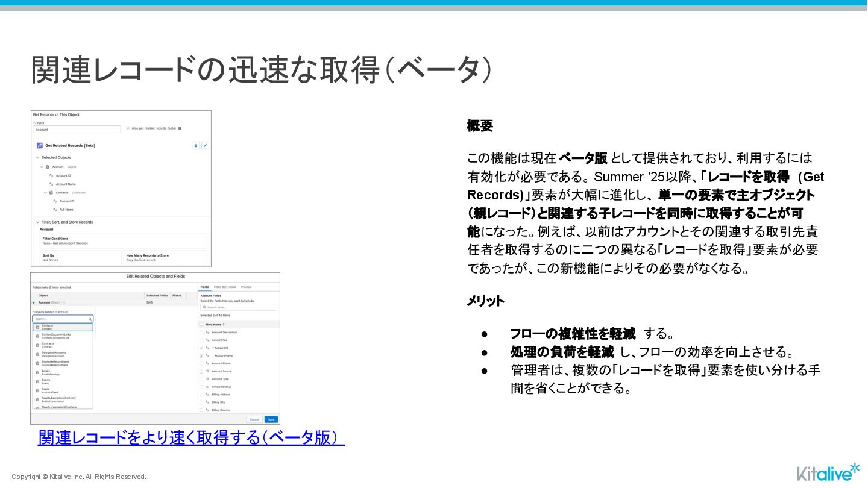Toggle the select-all checkbox beside Field Name
The width and height of the screenshot is (868, 488).
point(201,324)
